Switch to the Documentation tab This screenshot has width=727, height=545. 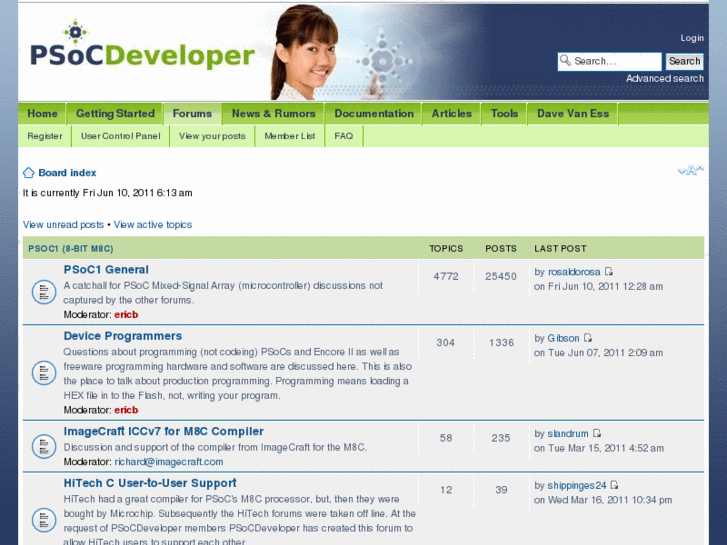pyautogui.click(x=374, y=114)
